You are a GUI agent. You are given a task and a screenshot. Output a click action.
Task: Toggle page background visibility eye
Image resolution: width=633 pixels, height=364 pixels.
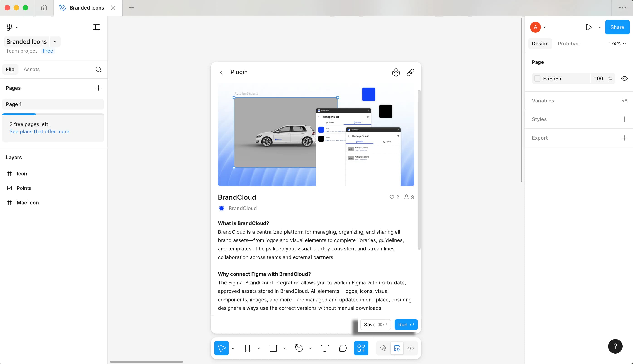pos(624,78)
